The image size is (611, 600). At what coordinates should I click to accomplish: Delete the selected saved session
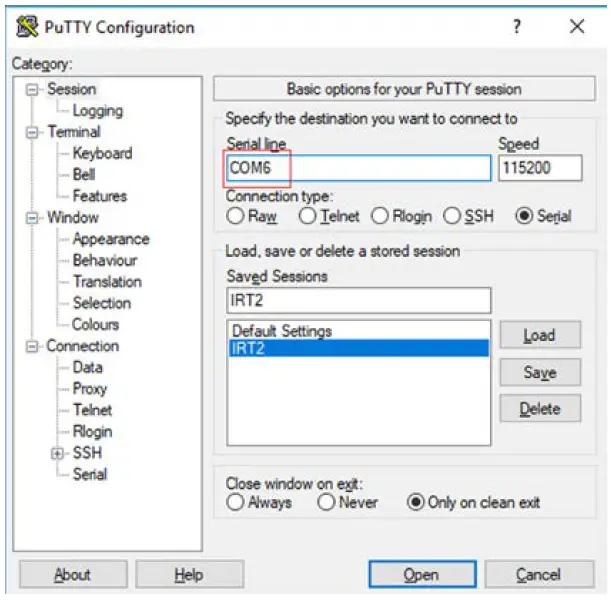pyautogui.click(x=539, y=409)
